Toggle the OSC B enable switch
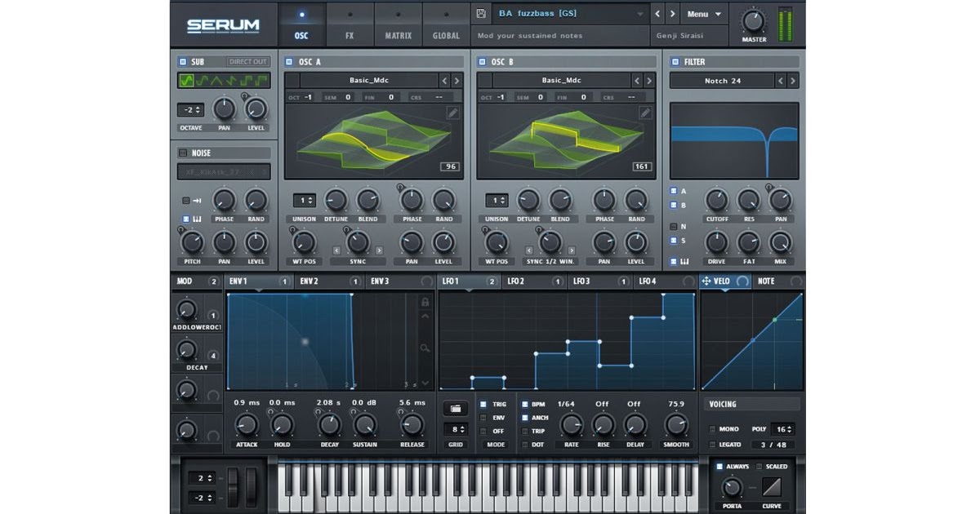The width and height of the screenshot is (980, 514). (x=482, y=62)
